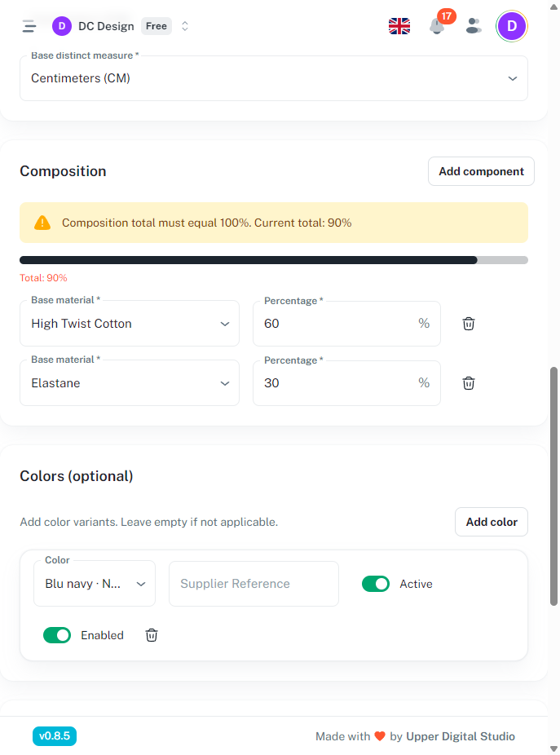Click the composition total progress bar

[x=274, y=260]
